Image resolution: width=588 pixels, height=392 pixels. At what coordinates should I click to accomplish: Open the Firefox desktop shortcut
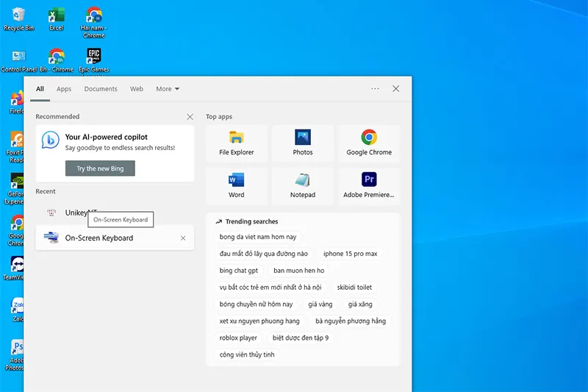point(17,102)
